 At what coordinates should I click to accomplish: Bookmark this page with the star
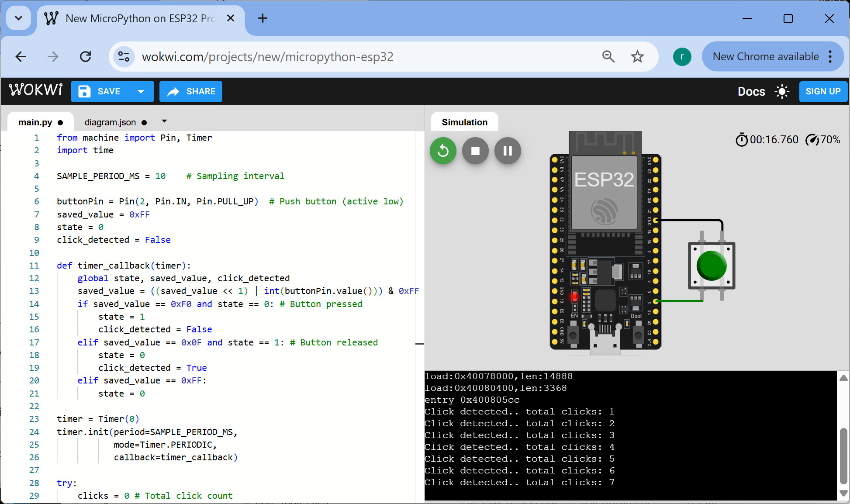coord(637,56)
